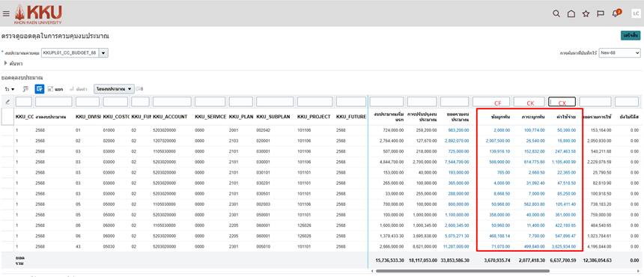Select subplan cell 030501
The image size is (644, 277).
pyautogui.click(x=263, y=194)
